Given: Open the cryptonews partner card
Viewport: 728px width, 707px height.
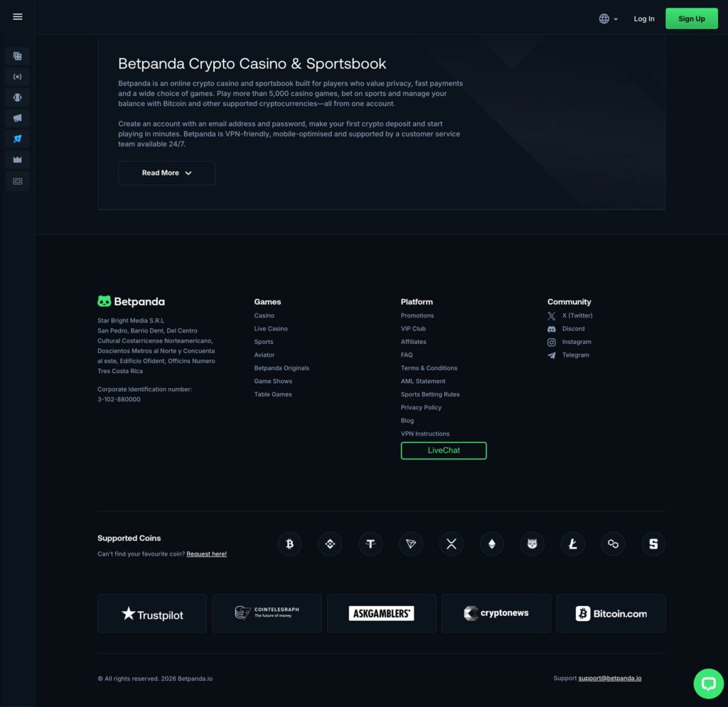Looking at the screenshot, I should point(496,614).
